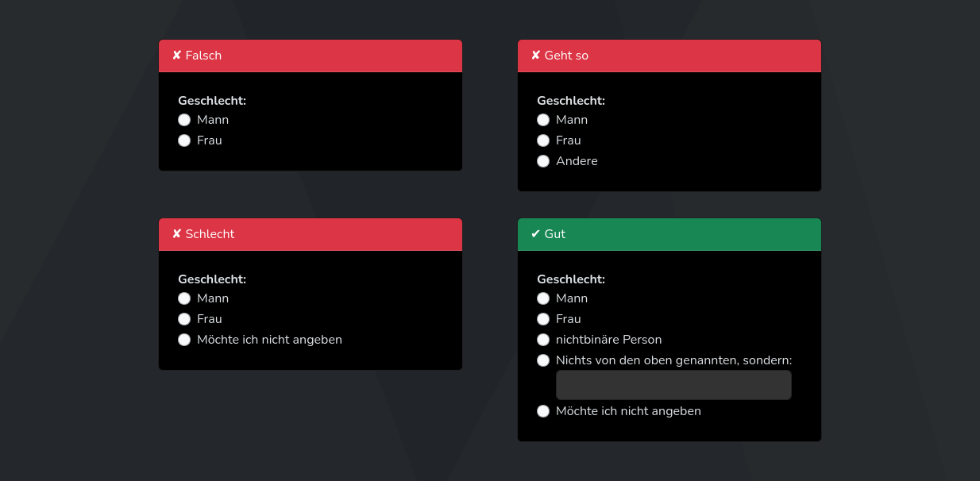Viewport: 980px width, 481px height.
Task: Pick Frau in the Geht so card
Action: (x=543, y=140)
